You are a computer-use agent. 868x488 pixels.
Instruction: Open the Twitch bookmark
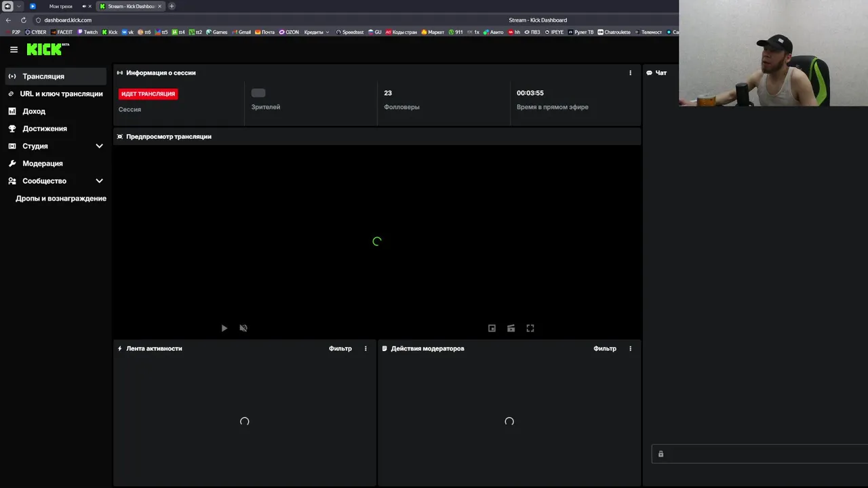87,32
